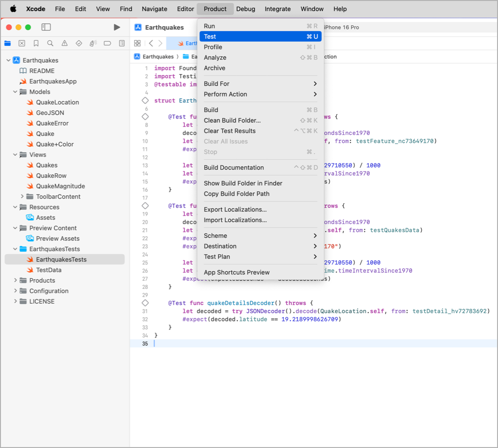Collapse the Preview Content group
The image size is (498, 448).
15,228
